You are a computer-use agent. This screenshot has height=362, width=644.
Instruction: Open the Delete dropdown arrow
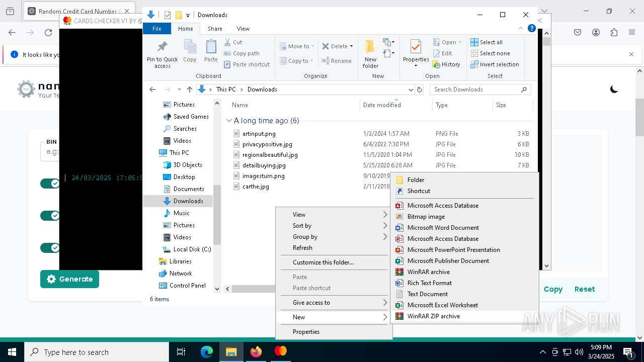pyautogui.click(x=351, y=46)
